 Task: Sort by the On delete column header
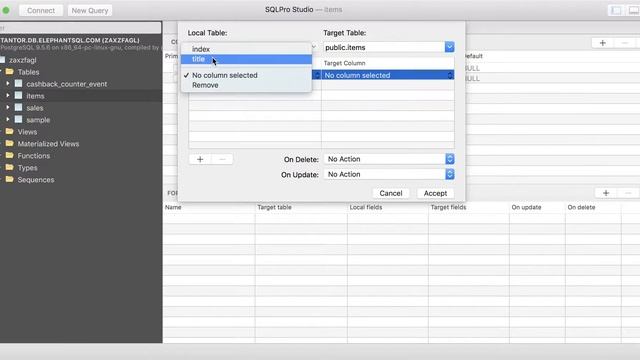[581, 207]
